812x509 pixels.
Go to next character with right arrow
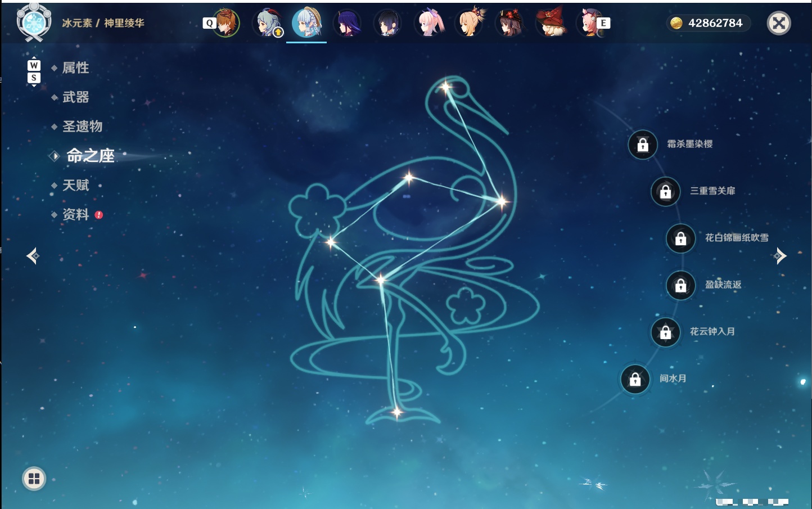[x=780, y=256]
